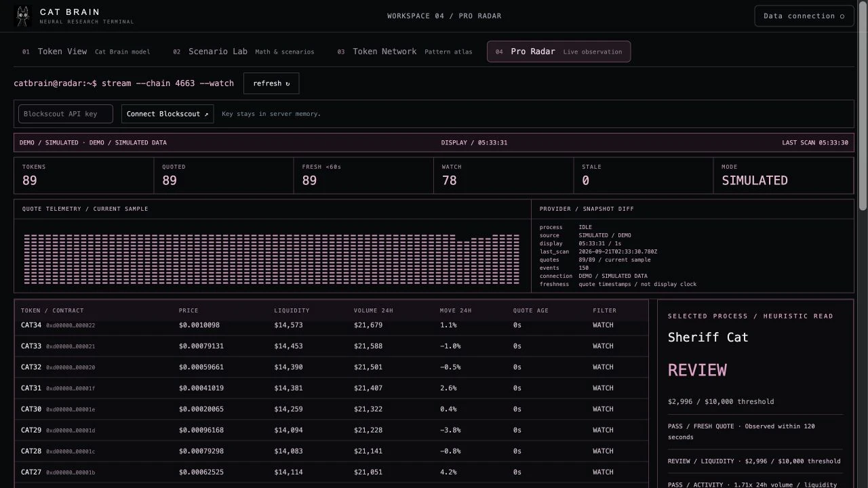This screenshot has height=488, width=868.
Task: Click WORKSPACE 04 / PRO RADAR header
Action: point(444,16)
